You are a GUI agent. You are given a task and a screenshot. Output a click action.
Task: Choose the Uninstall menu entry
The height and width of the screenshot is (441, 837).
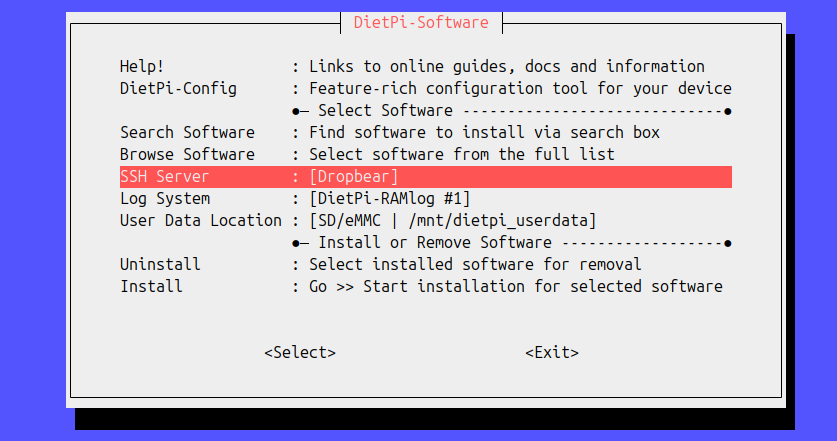pyautogui.click(x=160, y=265)
